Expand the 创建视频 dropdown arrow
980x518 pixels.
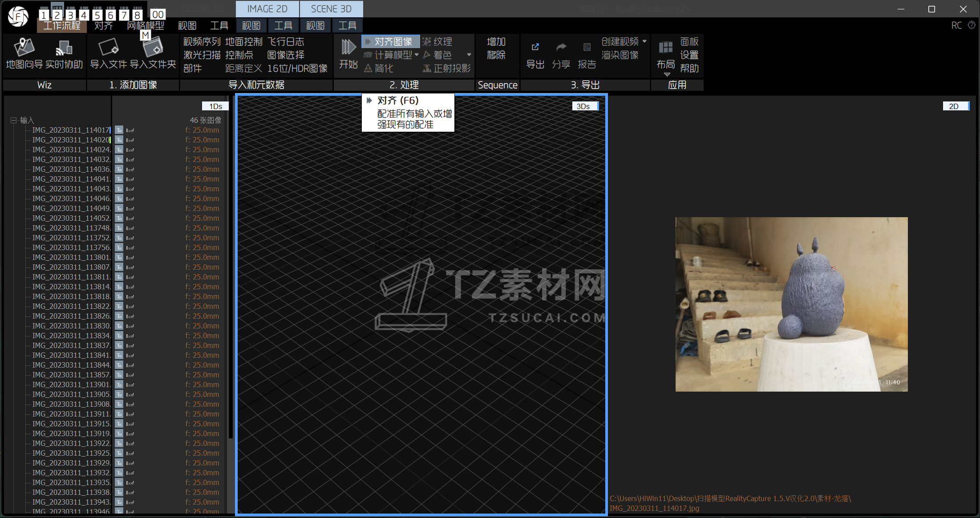tap(644, 41)
